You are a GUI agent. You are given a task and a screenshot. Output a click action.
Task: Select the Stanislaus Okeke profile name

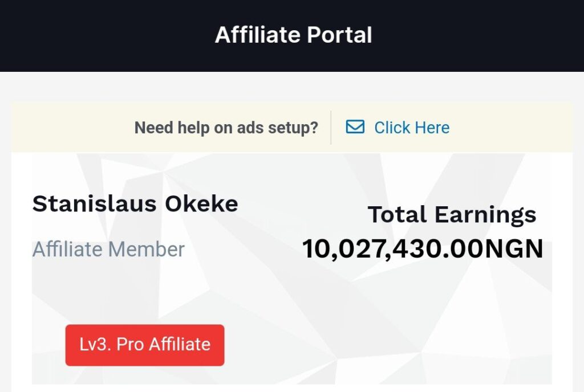(135, 203)
